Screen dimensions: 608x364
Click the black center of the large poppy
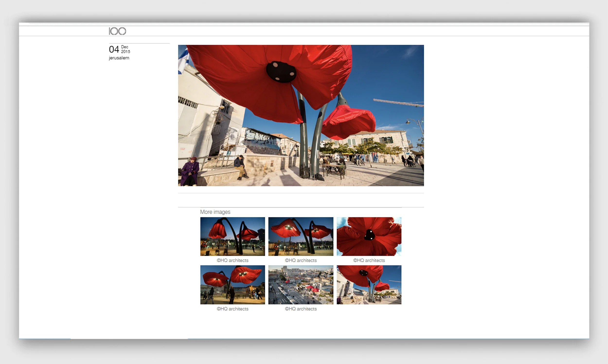tap(281, 72)
